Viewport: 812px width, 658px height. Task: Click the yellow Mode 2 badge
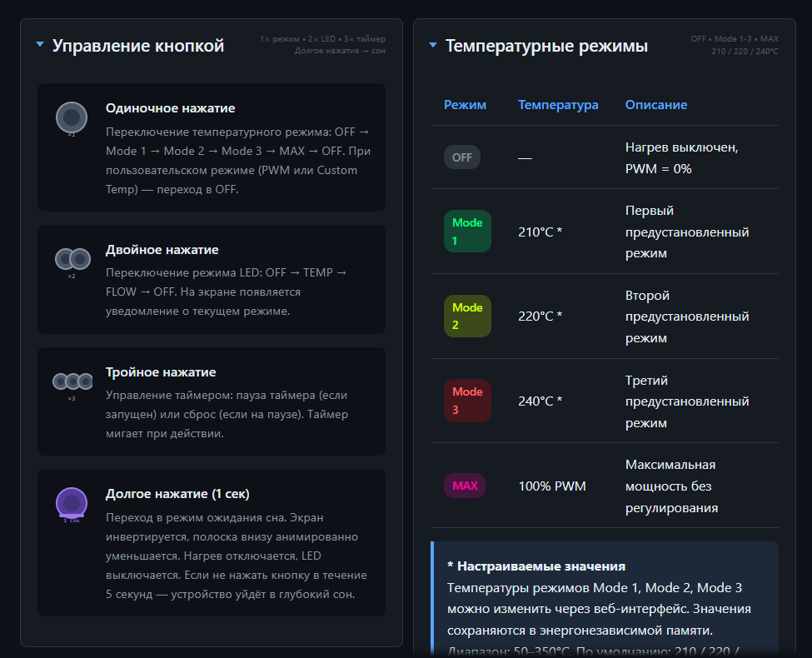pos(467,317)
